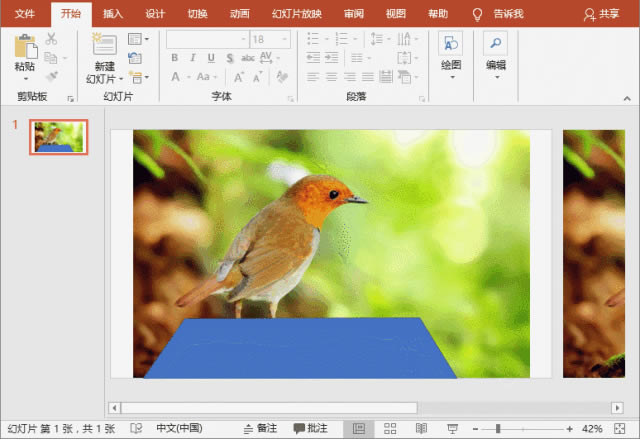Open the Drawing (绘图) tools icon
Screen dimensions: 640x439
451,44
